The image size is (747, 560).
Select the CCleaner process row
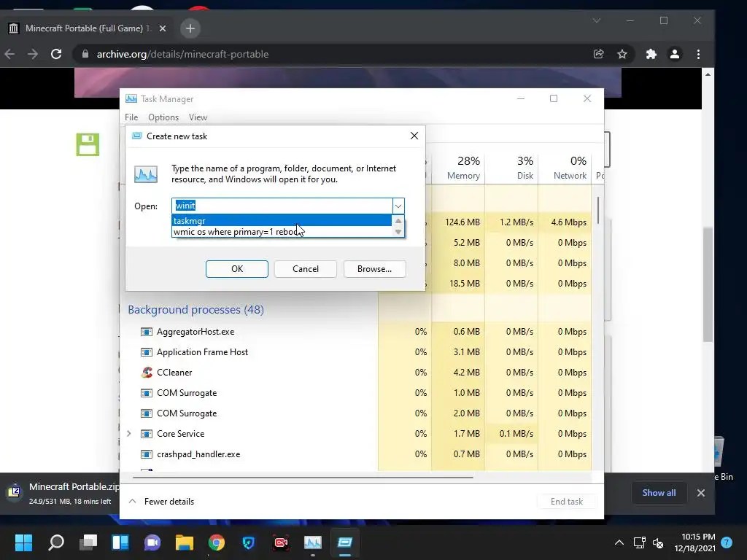356,373
